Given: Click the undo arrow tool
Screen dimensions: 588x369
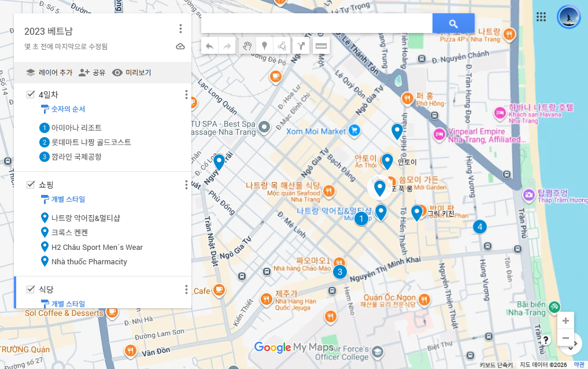Looking at the screenshot, I should click(x=210, y=46).
